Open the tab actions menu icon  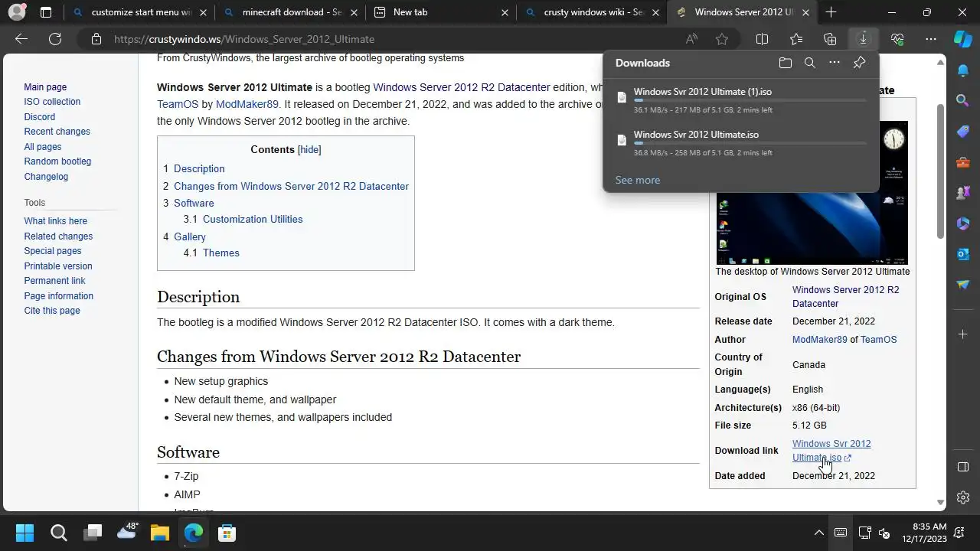[46, 12]
